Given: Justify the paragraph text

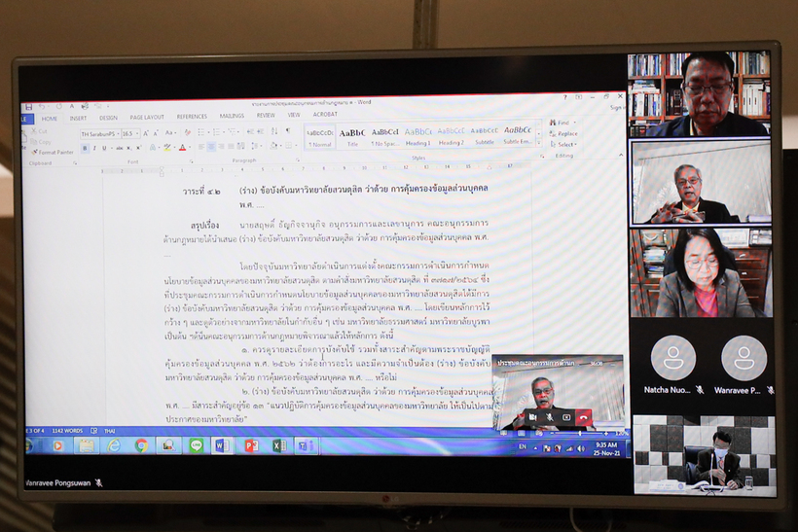Looking at the screenshot, I should pyautogui.click(x=231, y=147).
